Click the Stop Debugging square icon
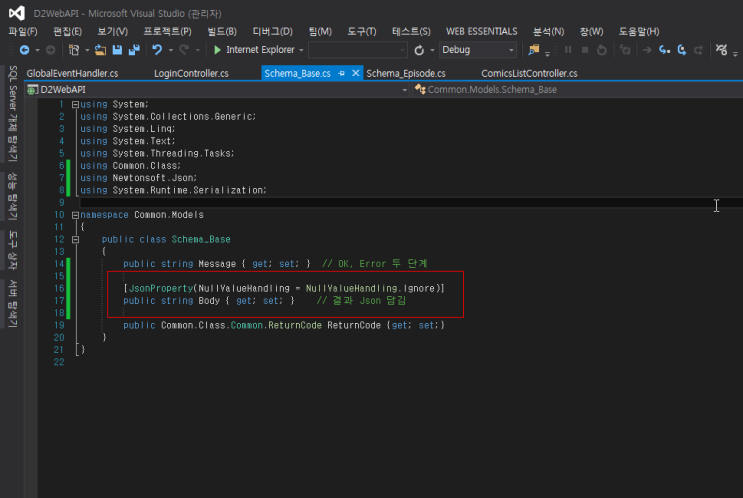 [x=585, y=50]
